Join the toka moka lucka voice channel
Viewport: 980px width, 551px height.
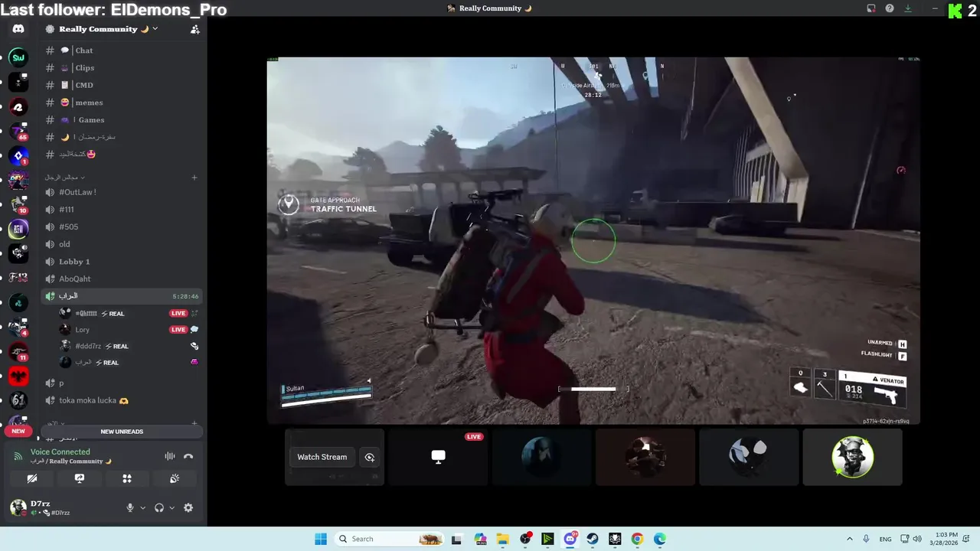coord(122,400)
